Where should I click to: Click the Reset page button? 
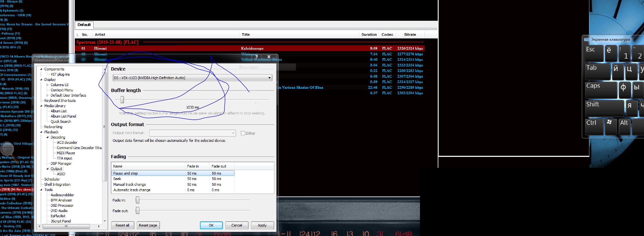click(148, 225)
